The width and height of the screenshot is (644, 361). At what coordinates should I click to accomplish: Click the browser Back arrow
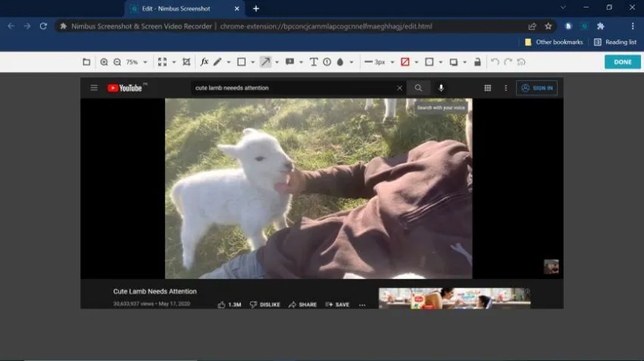click(11, 27)
